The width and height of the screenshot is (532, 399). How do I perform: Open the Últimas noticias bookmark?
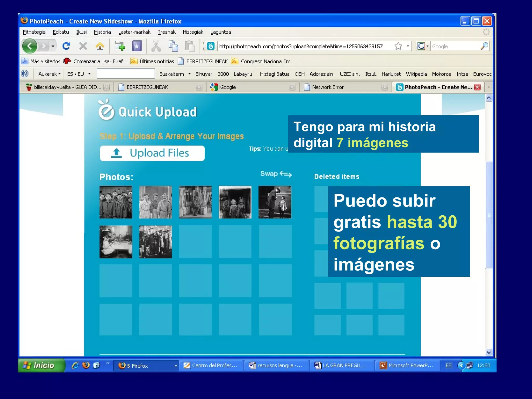(152, 61)
